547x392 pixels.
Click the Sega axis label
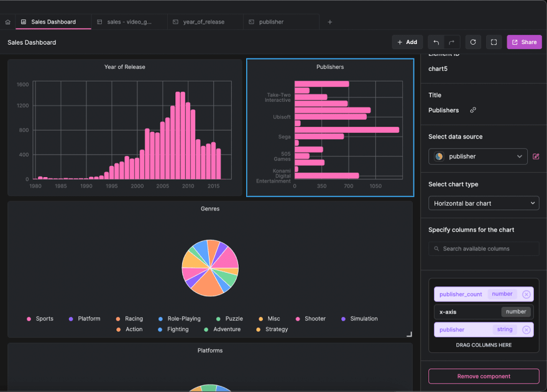click(x=284, y=137)
